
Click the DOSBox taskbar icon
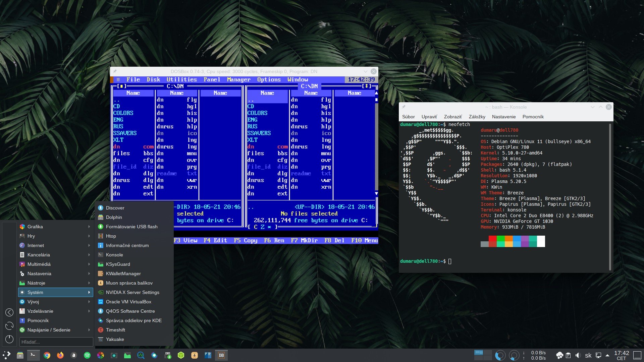(221, 355)
